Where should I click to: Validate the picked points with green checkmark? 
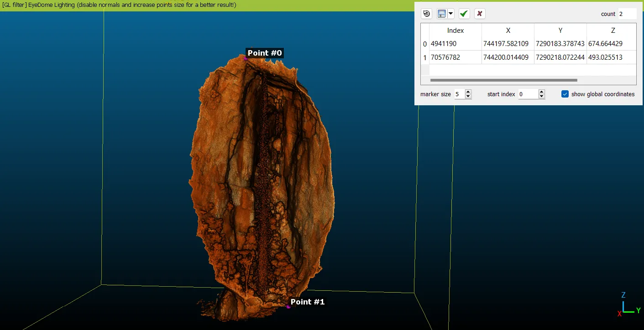[x=464, y=14]
